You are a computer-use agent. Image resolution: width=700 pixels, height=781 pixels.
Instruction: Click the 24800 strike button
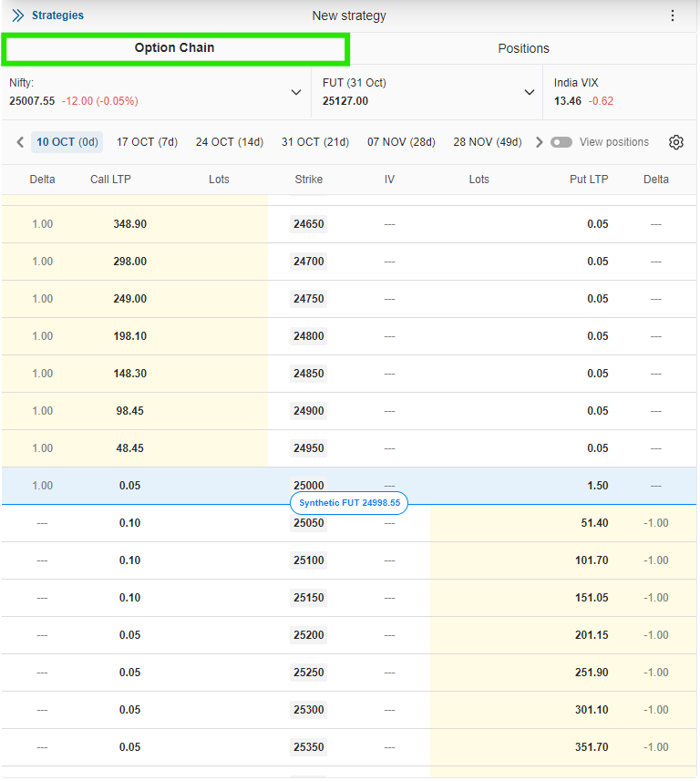pos(308,336)
